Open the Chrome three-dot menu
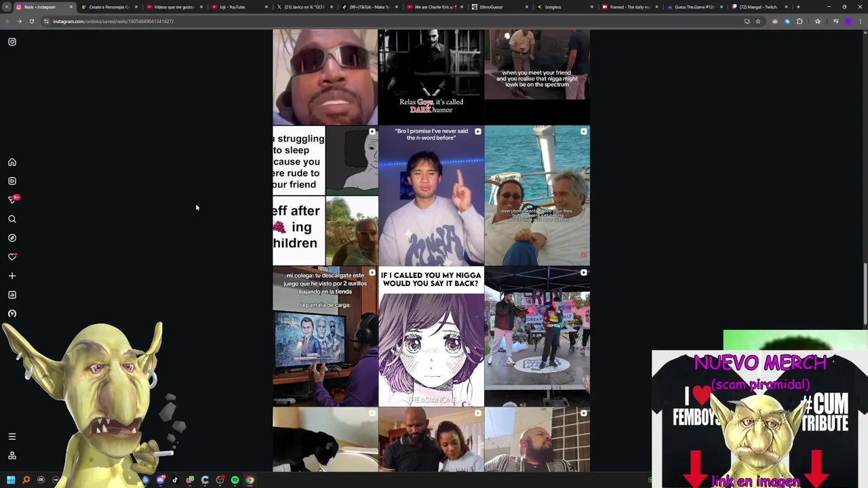Viewport: 868px width, 488px height. tap(861, 21)
